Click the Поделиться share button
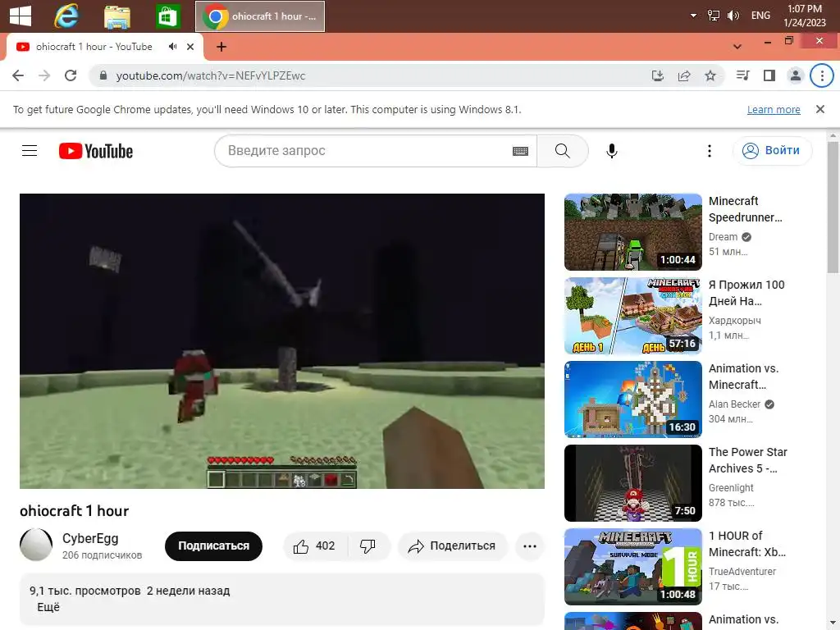The image size is (840, 630). click(452, 546)
